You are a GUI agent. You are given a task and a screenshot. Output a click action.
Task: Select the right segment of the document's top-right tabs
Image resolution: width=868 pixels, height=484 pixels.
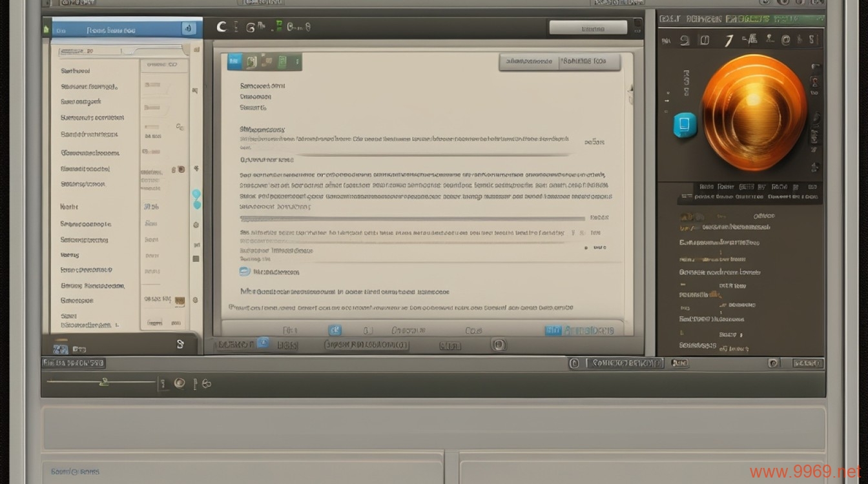(x=588, y=62)
